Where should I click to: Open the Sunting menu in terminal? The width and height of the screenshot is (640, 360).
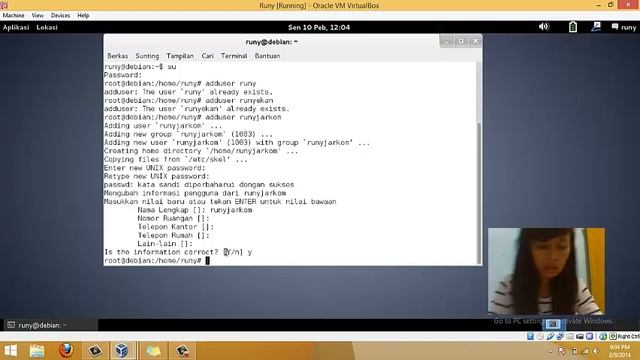[147, 56]
